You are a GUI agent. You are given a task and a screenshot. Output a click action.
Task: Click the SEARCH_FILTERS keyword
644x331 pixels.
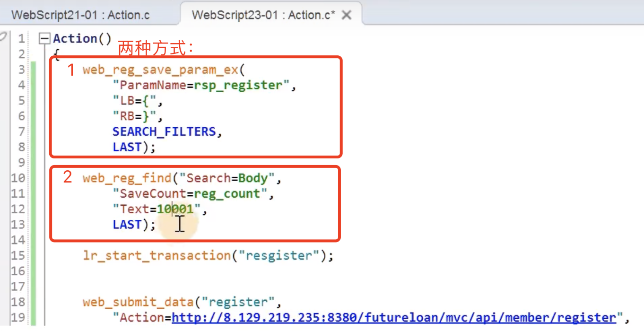[164, 131]
